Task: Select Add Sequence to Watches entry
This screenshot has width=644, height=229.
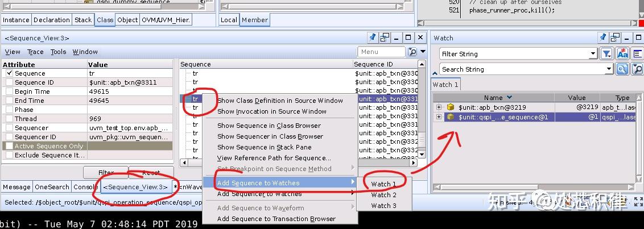Action: point(280,183)
